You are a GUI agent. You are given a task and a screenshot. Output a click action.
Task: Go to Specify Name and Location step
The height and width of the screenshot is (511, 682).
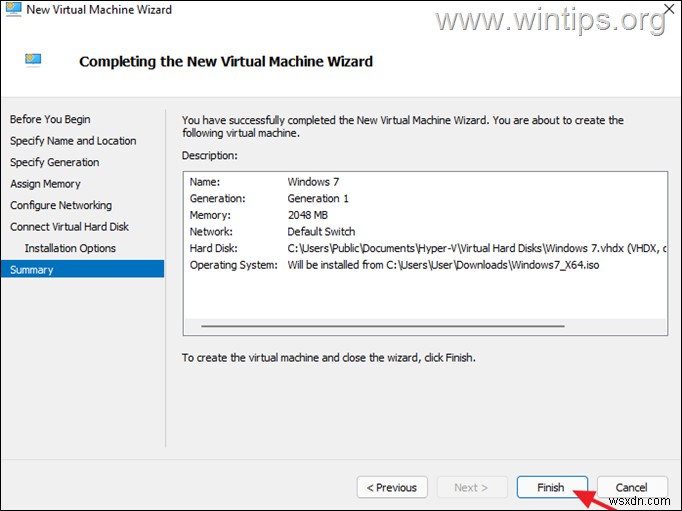(x=73, y=140)
